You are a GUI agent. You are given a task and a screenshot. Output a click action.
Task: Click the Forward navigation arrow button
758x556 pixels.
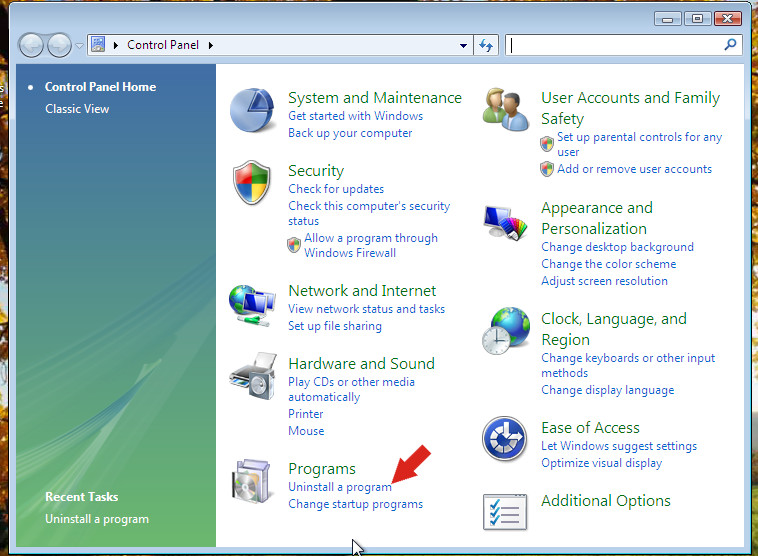pos(59,45)
